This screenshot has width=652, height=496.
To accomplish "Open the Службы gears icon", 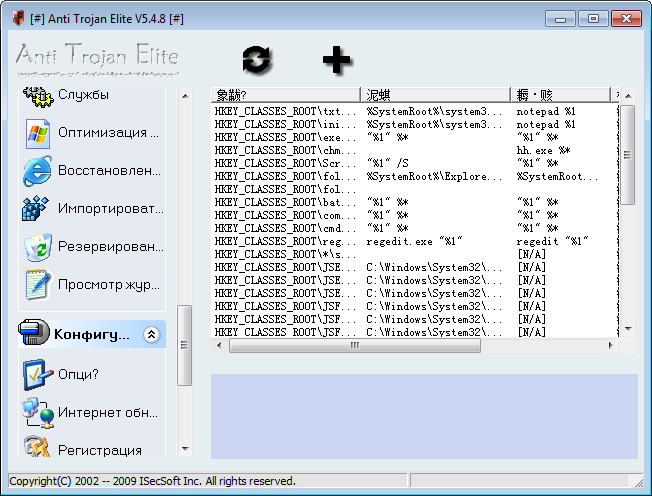I will click(x=38, y=96).
